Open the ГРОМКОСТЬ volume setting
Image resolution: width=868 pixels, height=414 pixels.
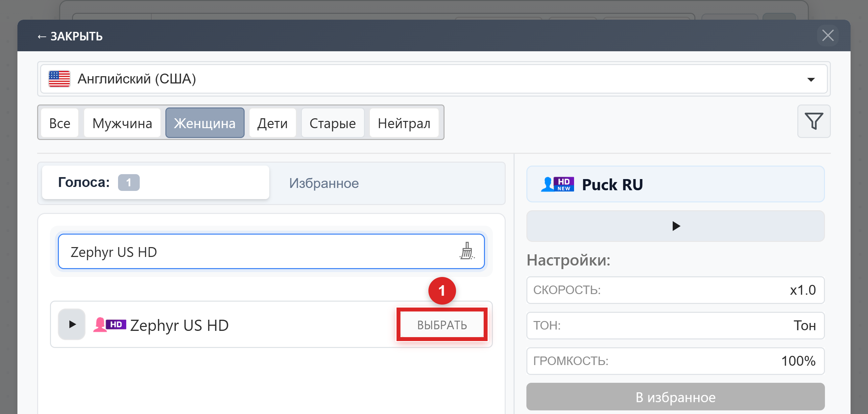click(x=675, y=361)
